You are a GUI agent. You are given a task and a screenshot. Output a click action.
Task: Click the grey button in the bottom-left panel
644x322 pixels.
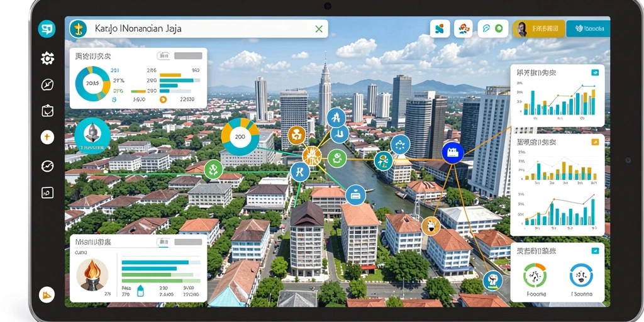pos(189,242)
